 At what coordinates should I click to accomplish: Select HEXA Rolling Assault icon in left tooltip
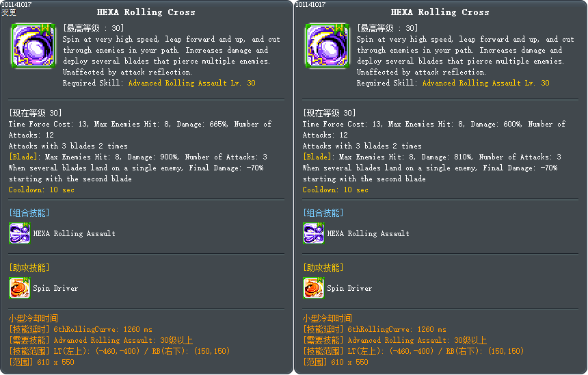click(19, 233)
